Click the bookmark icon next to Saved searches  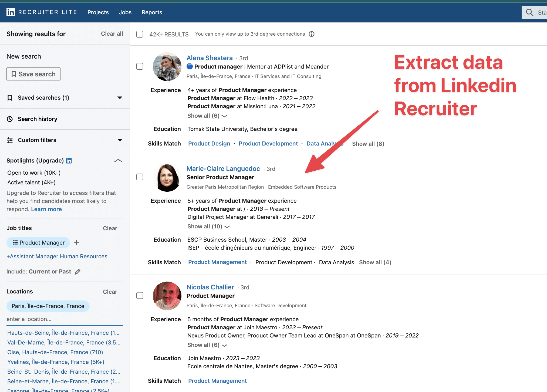pos(10,97)
